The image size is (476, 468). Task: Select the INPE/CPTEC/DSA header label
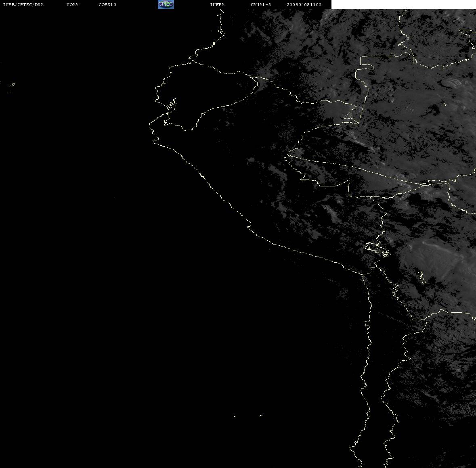(23, 4)
